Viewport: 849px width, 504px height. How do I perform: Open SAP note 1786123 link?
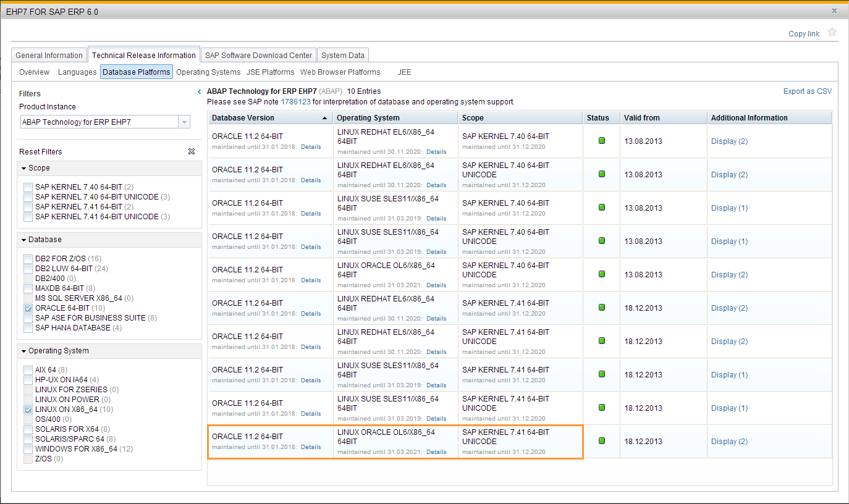coord(296,102)
